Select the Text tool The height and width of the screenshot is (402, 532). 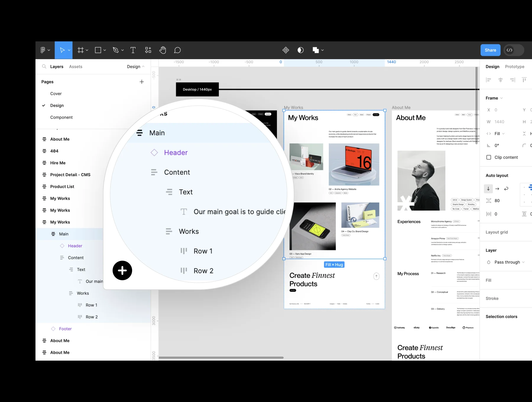(x=133, y=50)
